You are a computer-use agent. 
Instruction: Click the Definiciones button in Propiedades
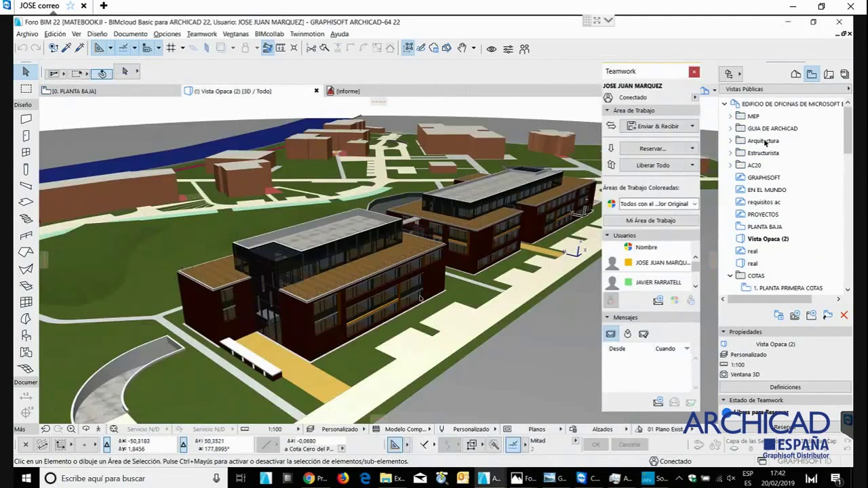tap(785, 387)
